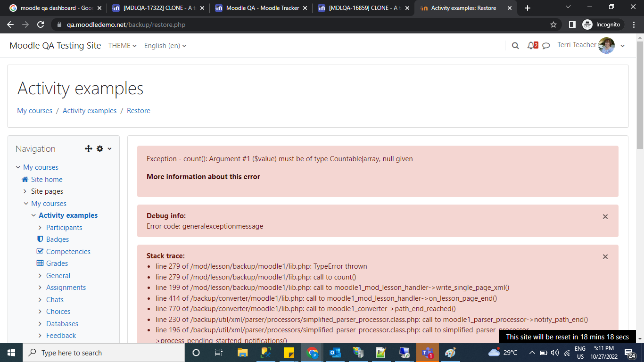
Task: Click the My courses breadcrumb link
Action: pyautogui.click(x=35, y=111)
